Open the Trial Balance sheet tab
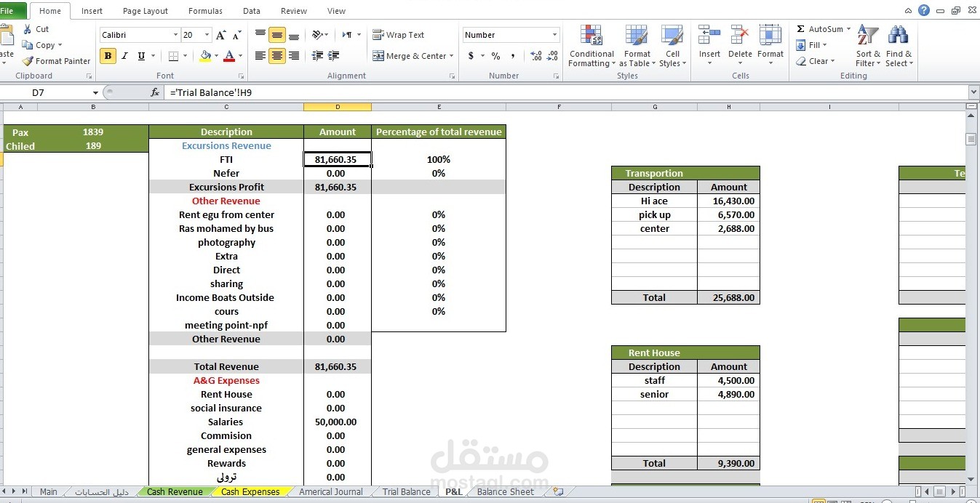 (x=406, y=492)
